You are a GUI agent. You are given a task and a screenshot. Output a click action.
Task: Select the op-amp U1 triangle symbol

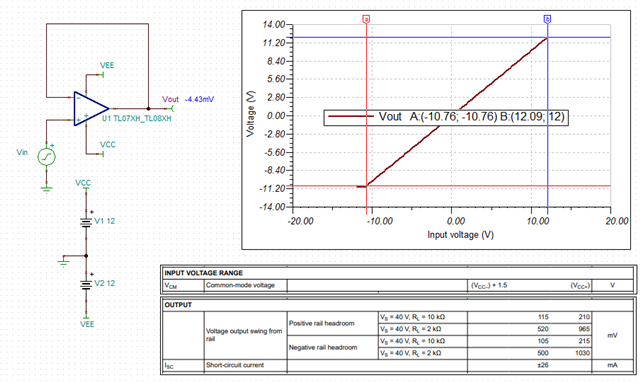tap(91, 109)
